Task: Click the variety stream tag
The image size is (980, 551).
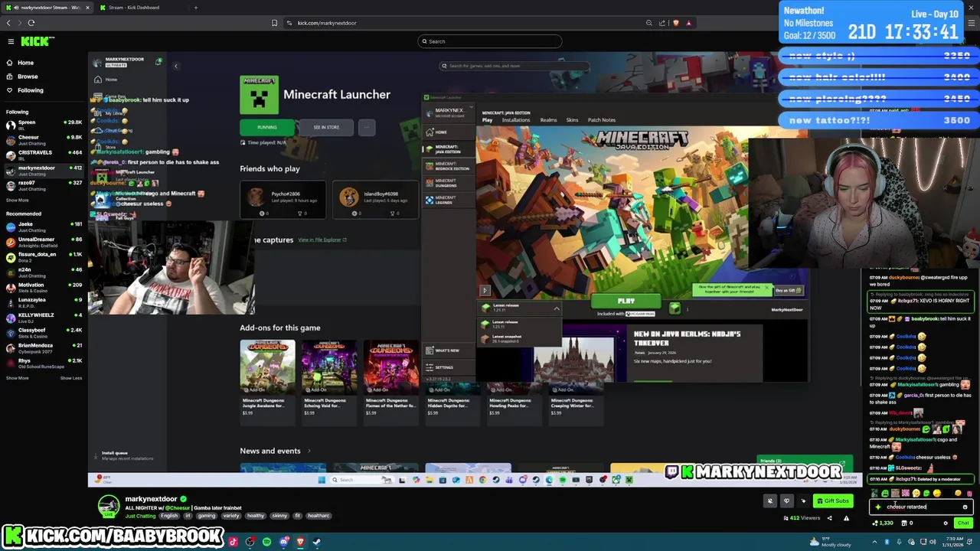Action: pyautogui.click(x=231, y=516)
